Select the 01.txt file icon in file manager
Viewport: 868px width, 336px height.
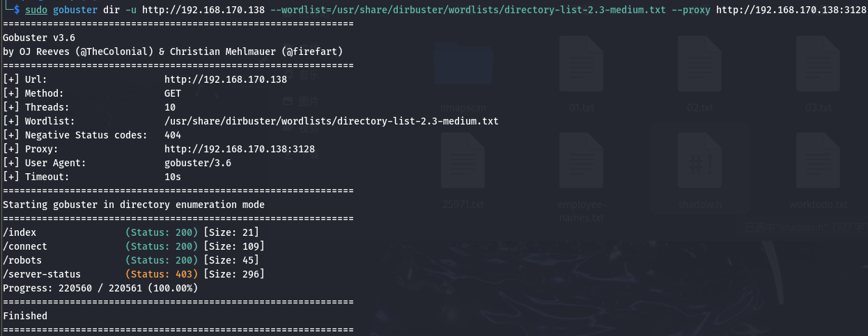[x=580, y=65]
